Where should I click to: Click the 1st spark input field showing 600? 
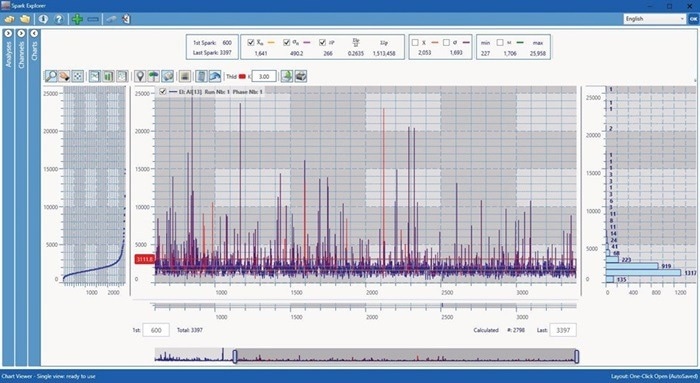(x=156, y=330)
